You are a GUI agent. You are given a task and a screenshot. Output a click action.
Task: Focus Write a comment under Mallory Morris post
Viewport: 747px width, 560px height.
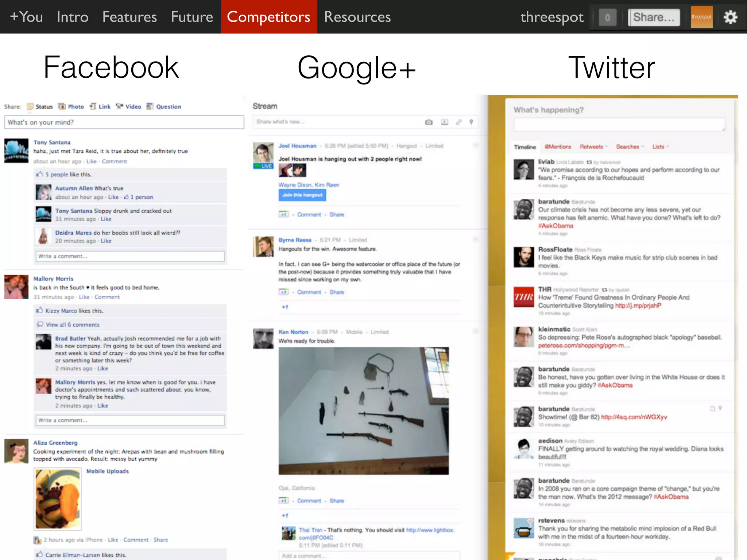coord(130,420)
